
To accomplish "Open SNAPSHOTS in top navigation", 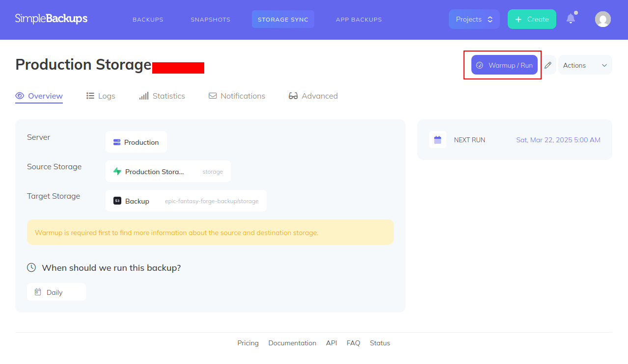I will tap(211, 20).
